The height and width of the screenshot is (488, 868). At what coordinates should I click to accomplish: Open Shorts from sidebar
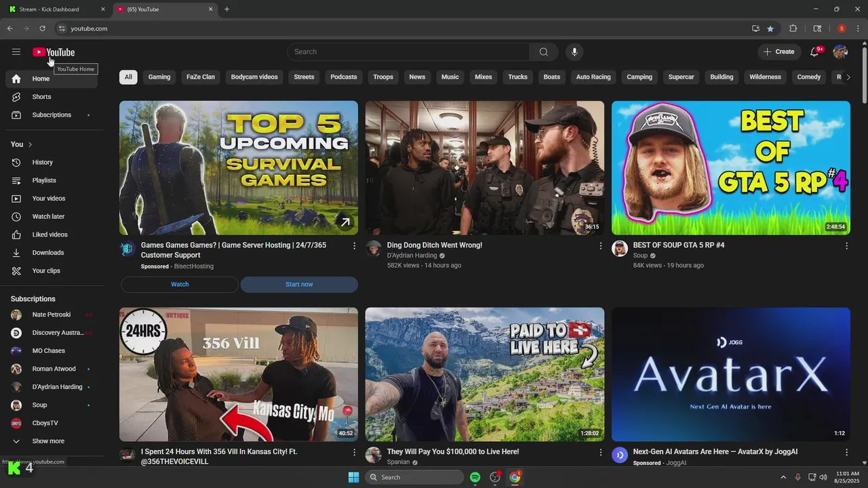(52, 97)
